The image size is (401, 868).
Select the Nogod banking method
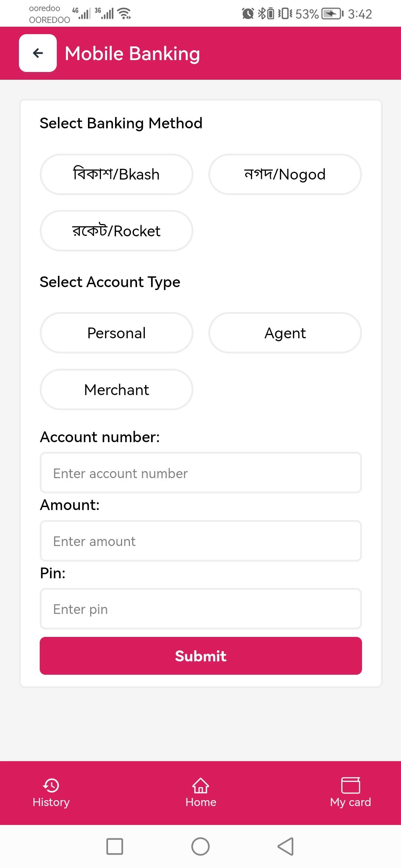(x=285, y=174)
